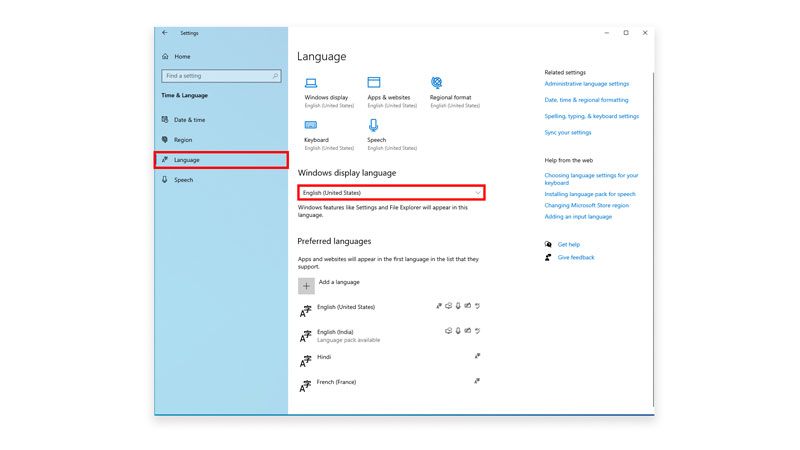Open 'Choosing language settings for your keyboard' link
800x450 pixels.
click(x=591, y=179)
